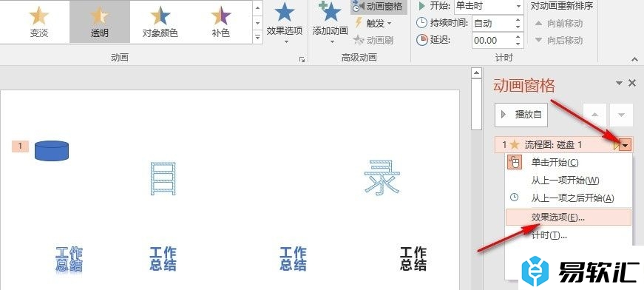Select the 变淡 emphasis animation

coord(39,21)
